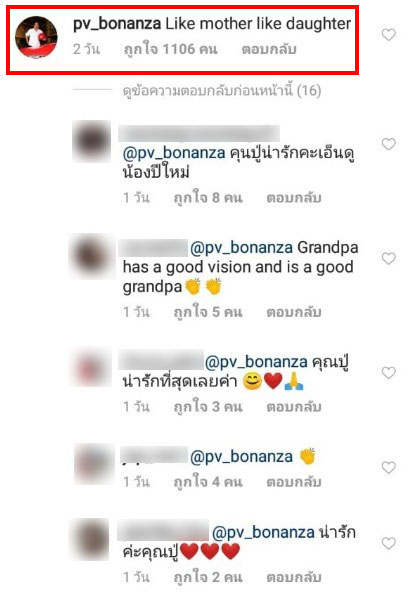Reply to the clapping emoji comment
The width and height of the screenshot is (408, 598).
pyautogui.click(x=294, y=482)
